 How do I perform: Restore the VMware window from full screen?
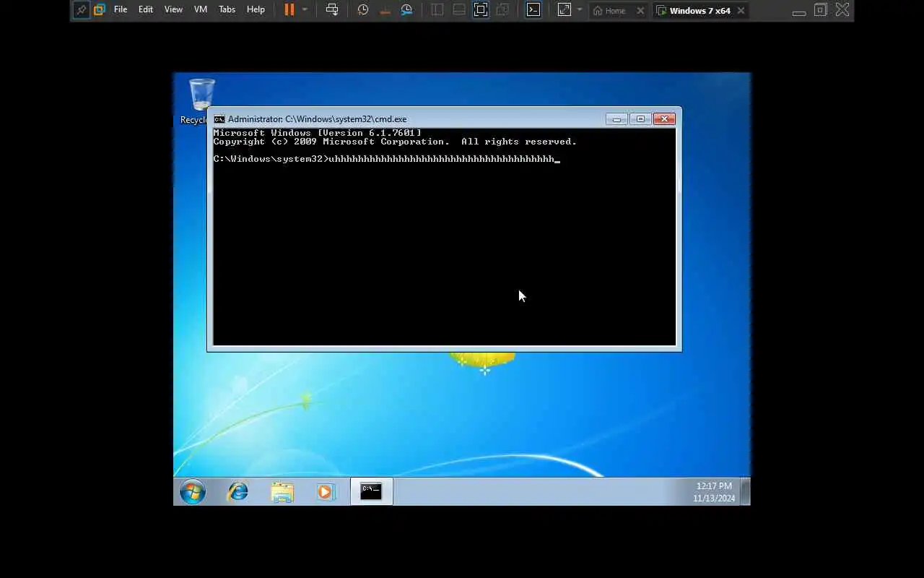click(821, 10)
